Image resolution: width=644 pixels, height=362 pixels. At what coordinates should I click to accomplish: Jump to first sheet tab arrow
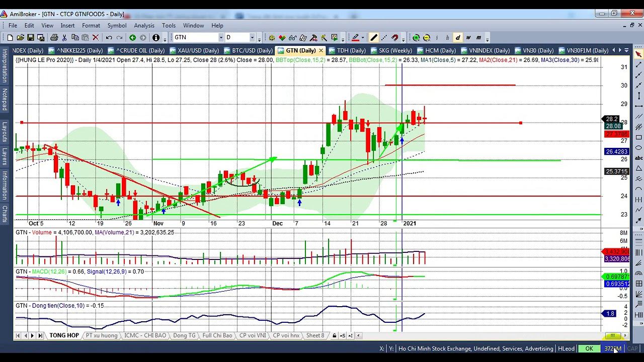click(x=18, y=335)
